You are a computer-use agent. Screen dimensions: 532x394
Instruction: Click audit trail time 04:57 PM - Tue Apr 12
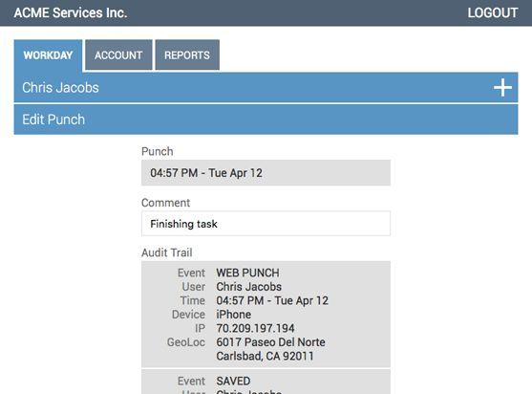point(272,300)
